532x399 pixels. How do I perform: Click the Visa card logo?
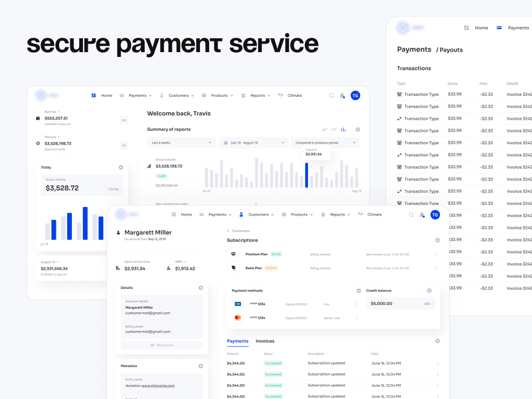coord(238,304)
